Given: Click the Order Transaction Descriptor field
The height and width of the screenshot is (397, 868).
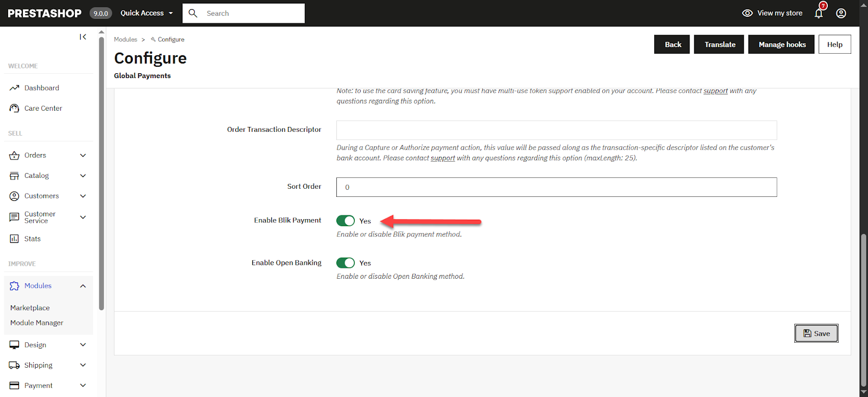Looking at the screenshot, I should pyautogui.click(x=557, y=130).
